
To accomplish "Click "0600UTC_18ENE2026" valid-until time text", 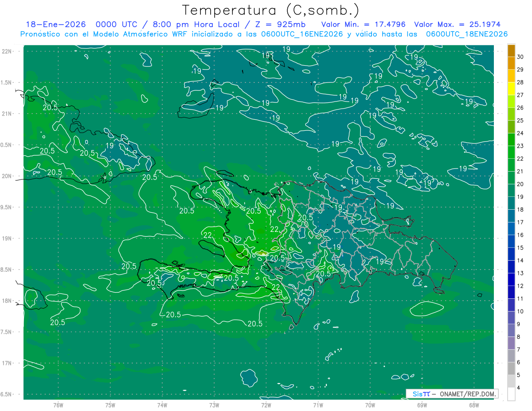I will (x=467, y=34).
